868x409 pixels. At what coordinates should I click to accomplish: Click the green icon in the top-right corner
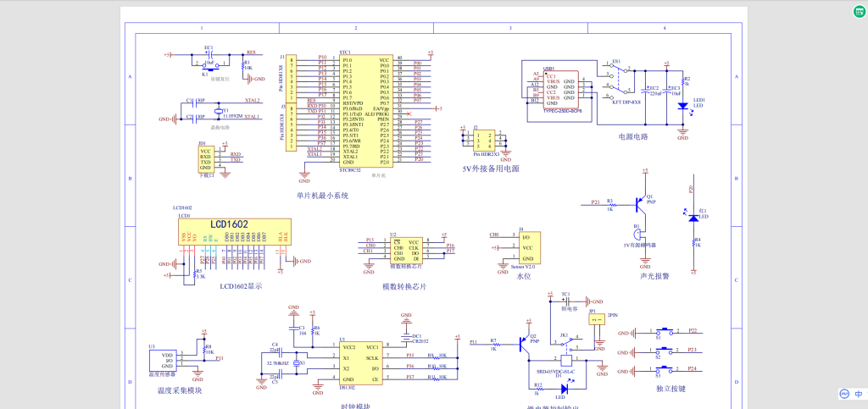[x=859, y=11]
